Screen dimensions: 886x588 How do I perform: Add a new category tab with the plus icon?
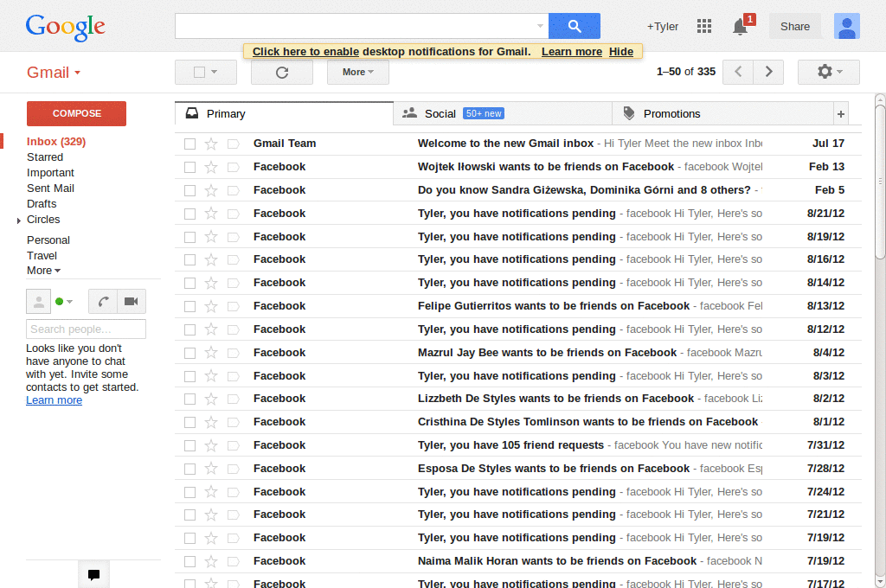(x=840, y=113)
